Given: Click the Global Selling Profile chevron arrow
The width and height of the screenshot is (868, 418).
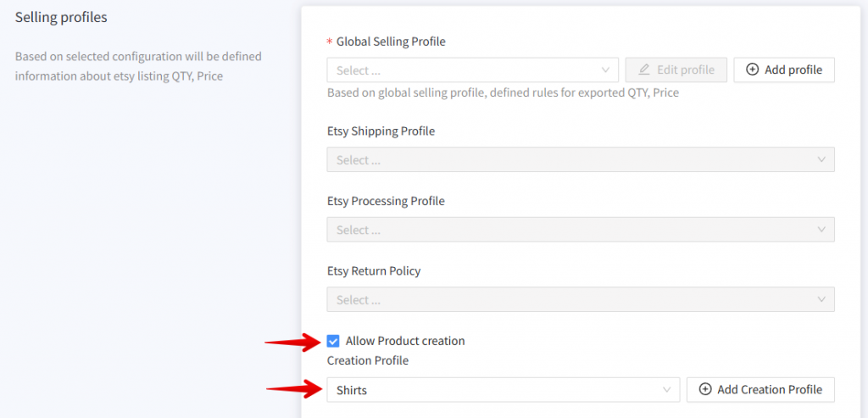Looking at the screenshot, I should point(605,70).
